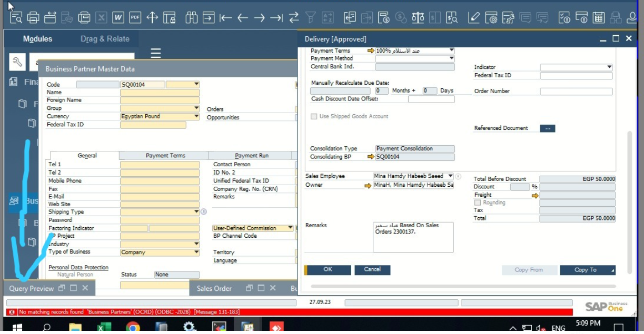
Task: Click the OK button in Delivery
Action: (328, 269)
